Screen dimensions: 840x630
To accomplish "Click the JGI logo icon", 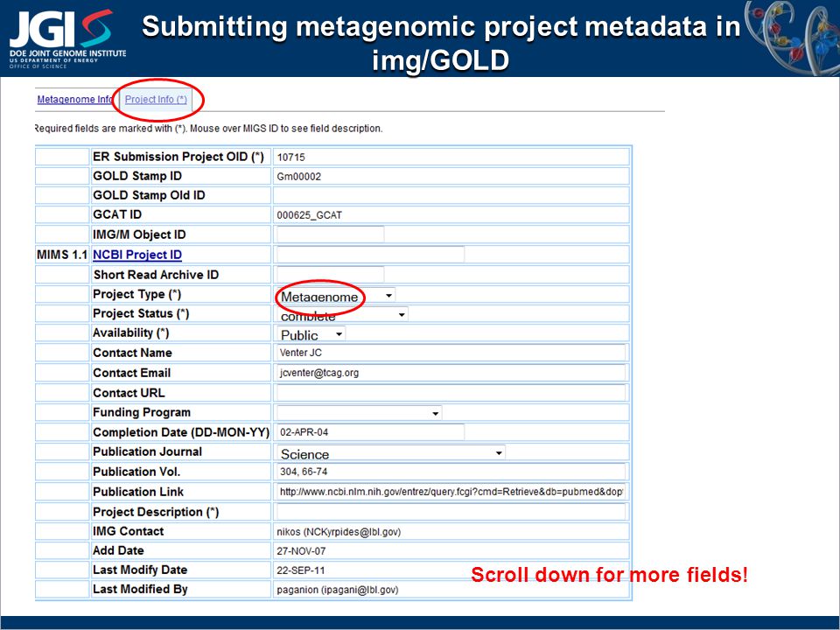I will pos(68,38).
